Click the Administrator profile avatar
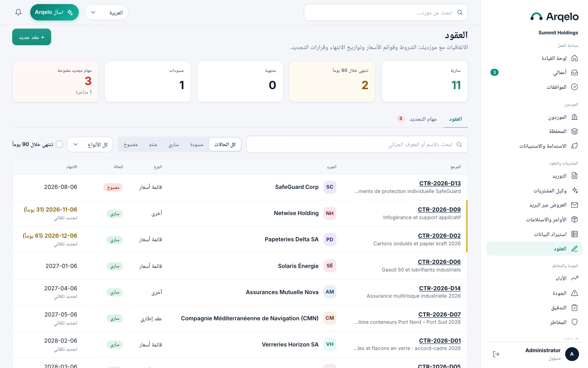 572,354
